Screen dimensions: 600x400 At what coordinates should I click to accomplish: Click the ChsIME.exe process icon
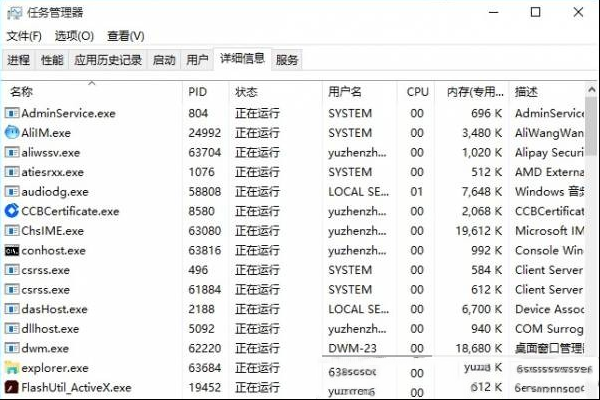(11, 231)
